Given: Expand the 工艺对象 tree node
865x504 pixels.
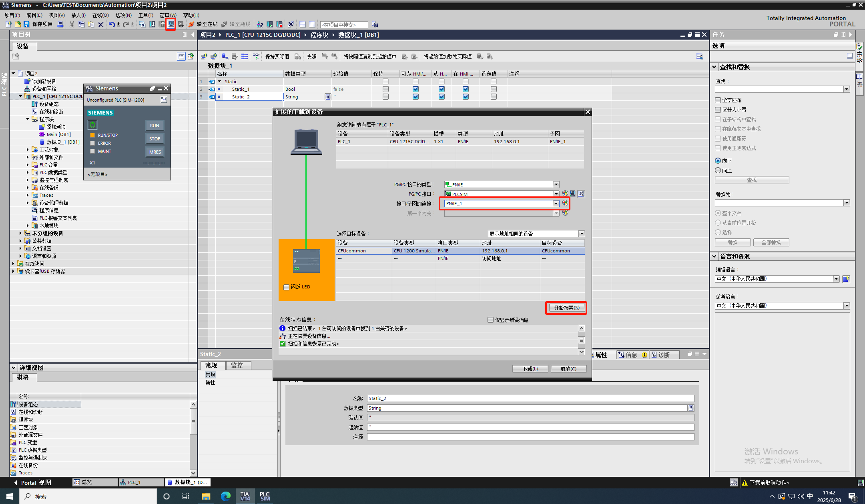Looking at the screenshot, I should pyautogui.click(x=28, y=150).
